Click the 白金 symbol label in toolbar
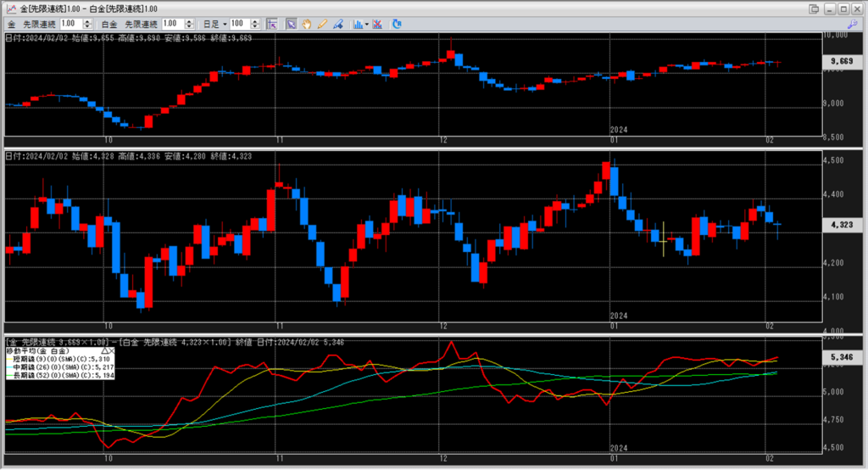The width and height of the screenshot is (868, 470). pos(109,24)
